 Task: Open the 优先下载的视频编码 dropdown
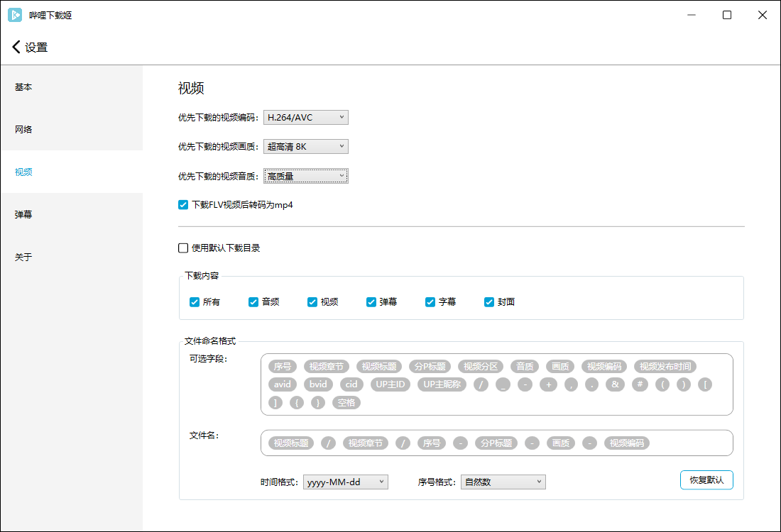pos(305,117)
